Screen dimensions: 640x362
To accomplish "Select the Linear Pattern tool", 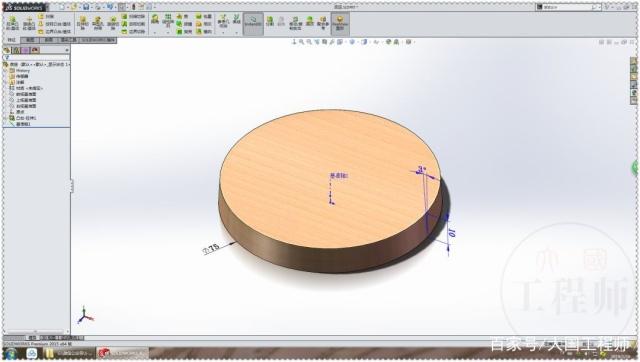I will (x=168, y=20).
